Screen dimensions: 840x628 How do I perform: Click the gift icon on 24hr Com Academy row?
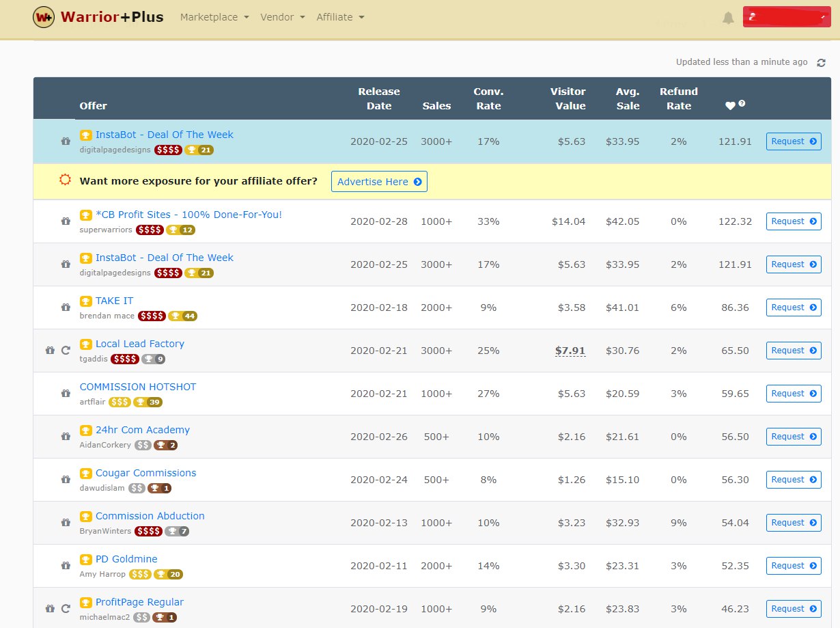66,437
